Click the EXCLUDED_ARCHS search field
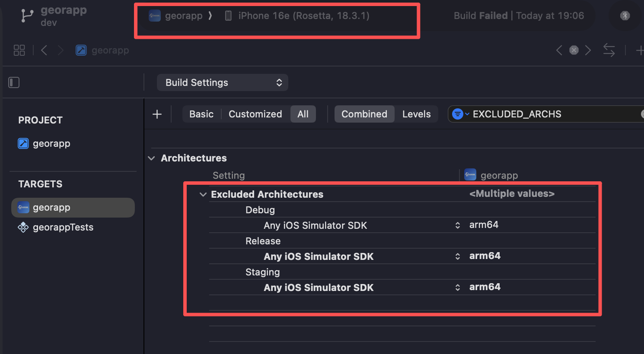Image resolution: width=644 pixels, height=354 pixels. coord(553,114)
